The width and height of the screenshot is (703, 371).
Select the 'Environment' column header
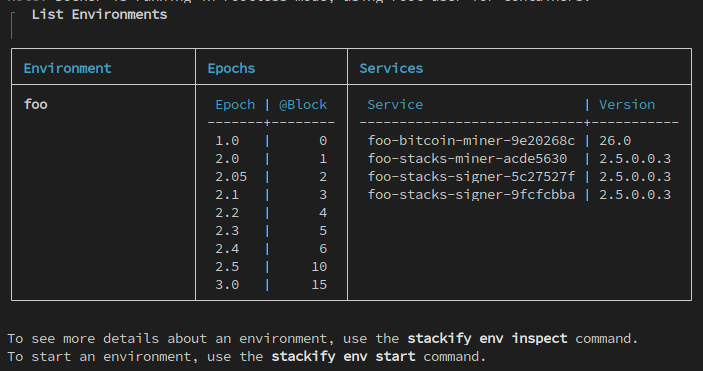(x=67, y=68)
